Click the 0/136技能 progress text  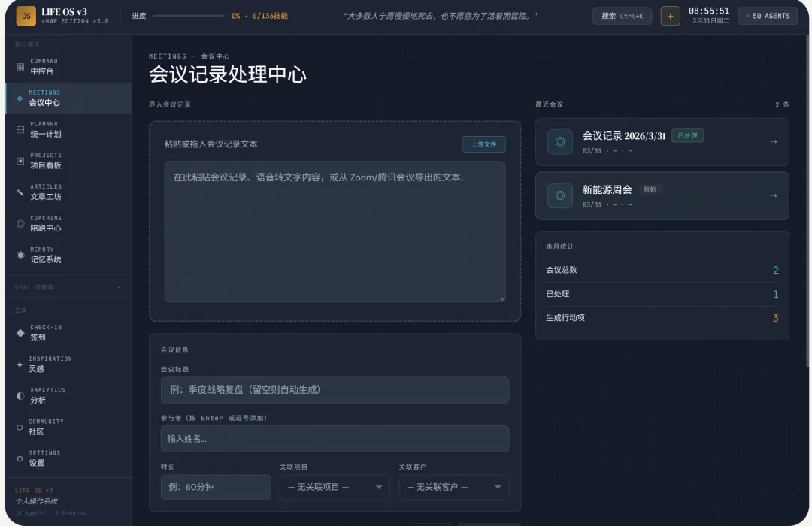tap(270, 16)
